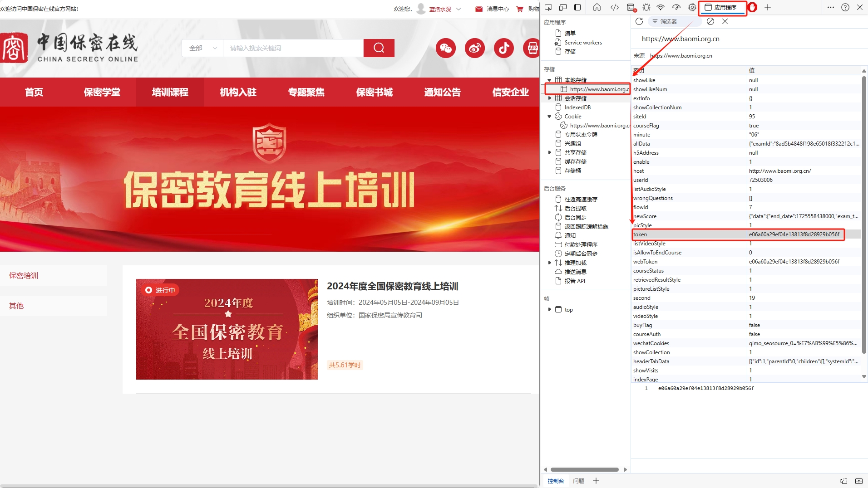
Task: Expand the 会话存储 tree node
Action: [549, 98]
